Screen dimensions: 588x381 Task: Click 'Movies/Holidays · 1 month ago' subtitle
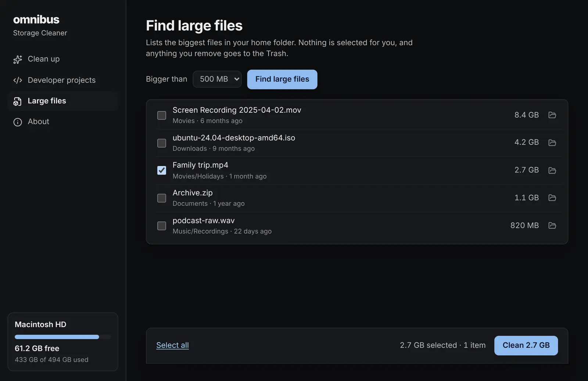219,176
